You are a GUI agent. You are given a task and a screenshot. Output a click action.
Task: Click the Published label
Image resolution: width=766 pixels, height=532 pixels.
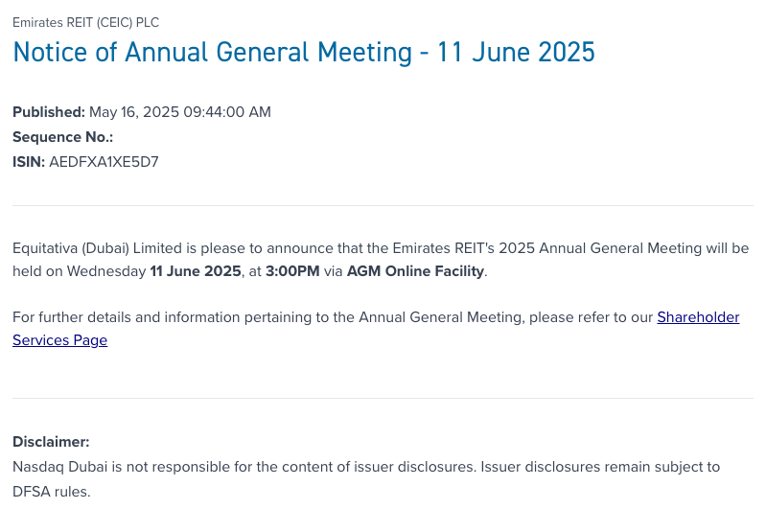click(x=48, y=112)
